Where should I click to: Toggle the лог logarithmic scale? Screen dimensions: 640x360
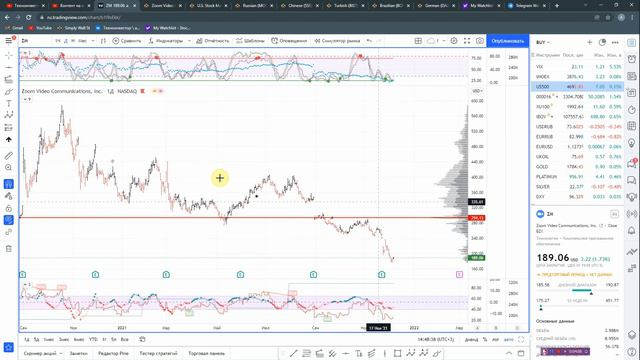[495, 339]
